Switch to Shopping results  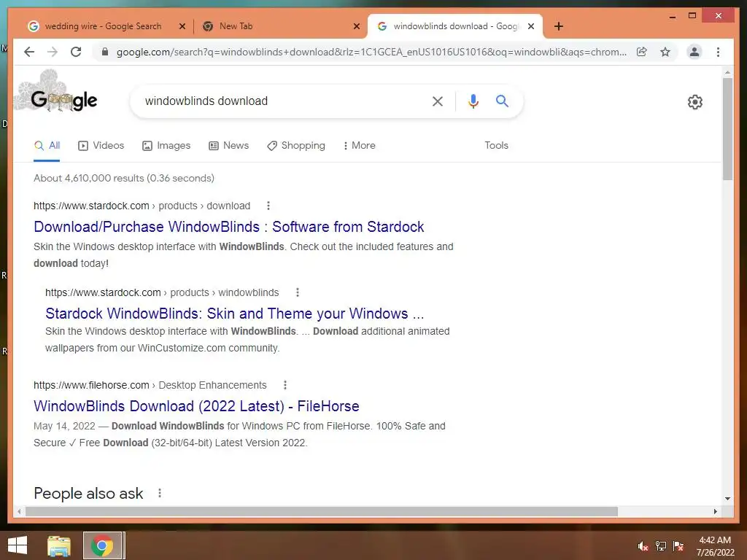[296, 146]
